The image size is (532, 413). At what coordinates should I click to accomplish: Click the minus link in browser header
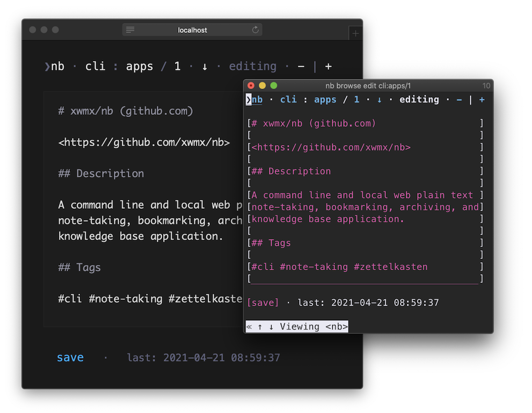pos(301,67)
